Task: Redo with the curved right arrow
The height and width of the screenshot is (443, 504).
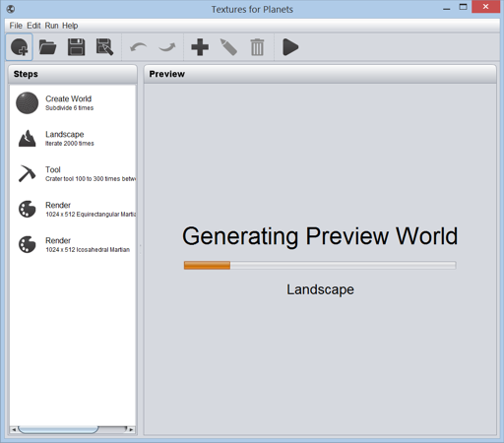Action: tap(167, 47)
